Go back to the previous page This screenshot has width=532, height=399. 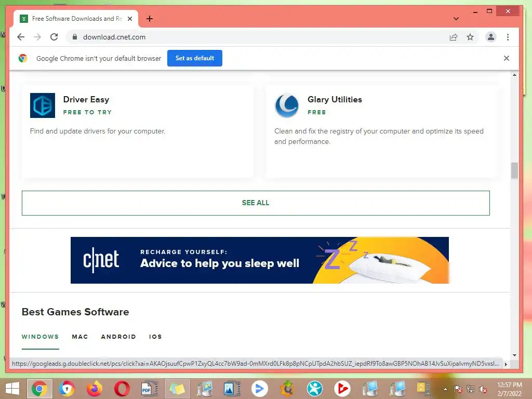(21, 37)
